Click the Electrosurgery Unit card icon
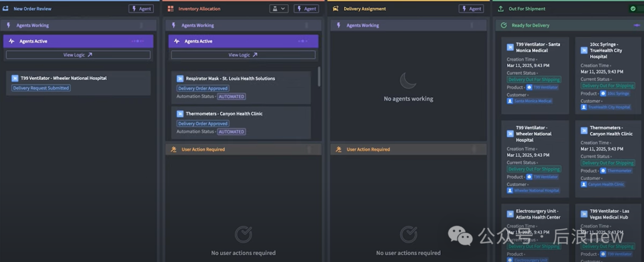Image resolution: width=644 pixels, height=262 pixels. click(510, 214)
